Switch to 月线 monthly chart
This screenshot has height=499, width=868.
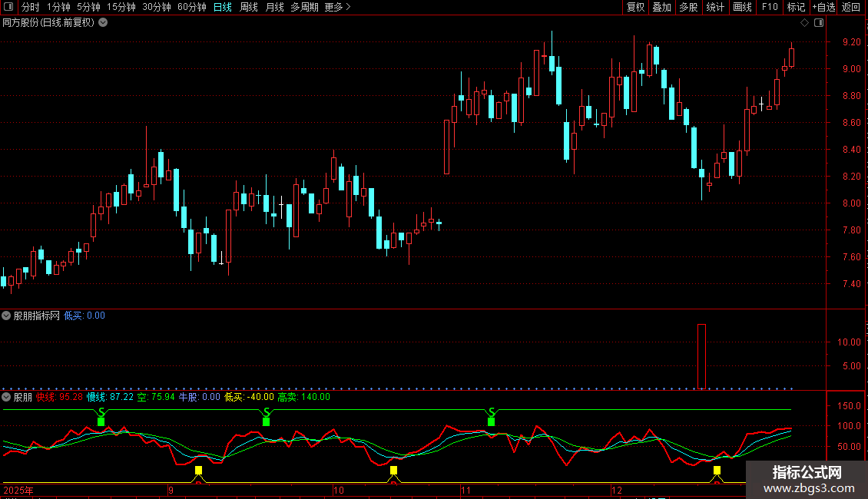pos(274,7)
